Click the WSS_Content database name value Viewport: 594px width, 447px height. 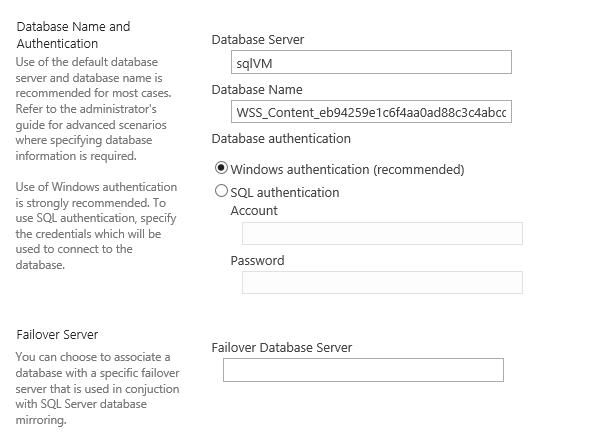point(371,113)
